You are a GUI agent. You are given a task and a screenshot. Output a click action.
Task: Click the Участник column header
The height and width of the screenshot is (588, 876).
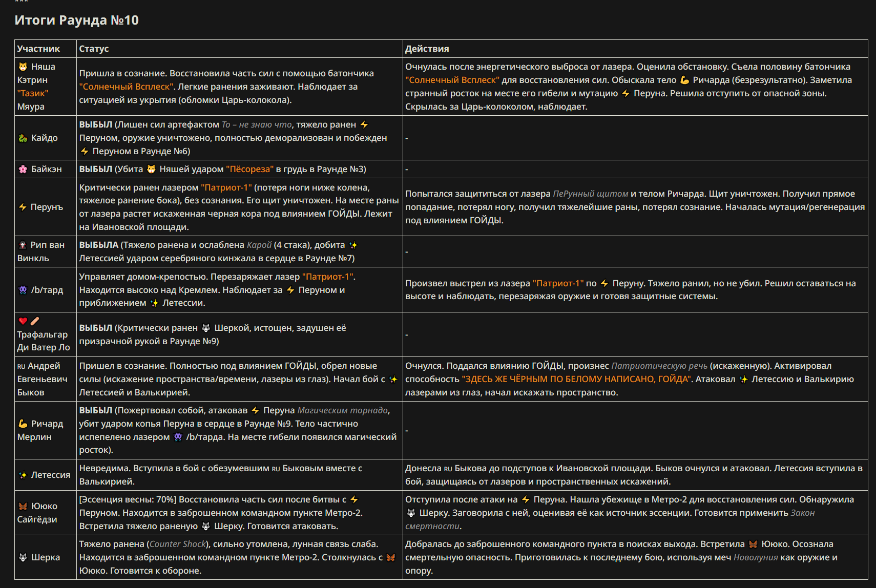point(38,49)
